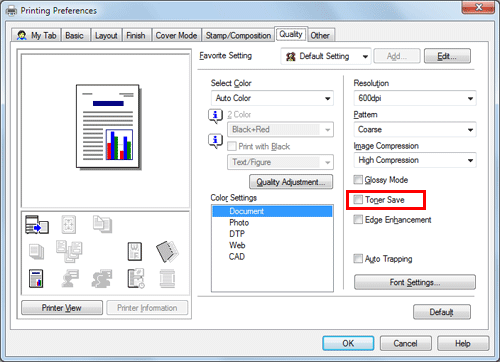500x362 pixels.
Task: Expand the Resolution 600dpi dropdown
Action: 415,98
